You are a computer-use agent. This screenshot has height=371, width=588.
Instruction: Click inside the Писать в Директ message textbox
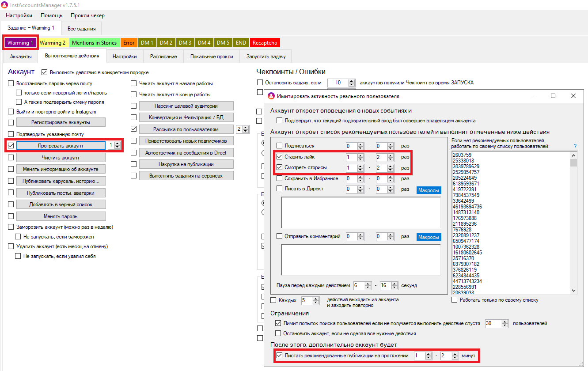(361, 212)
